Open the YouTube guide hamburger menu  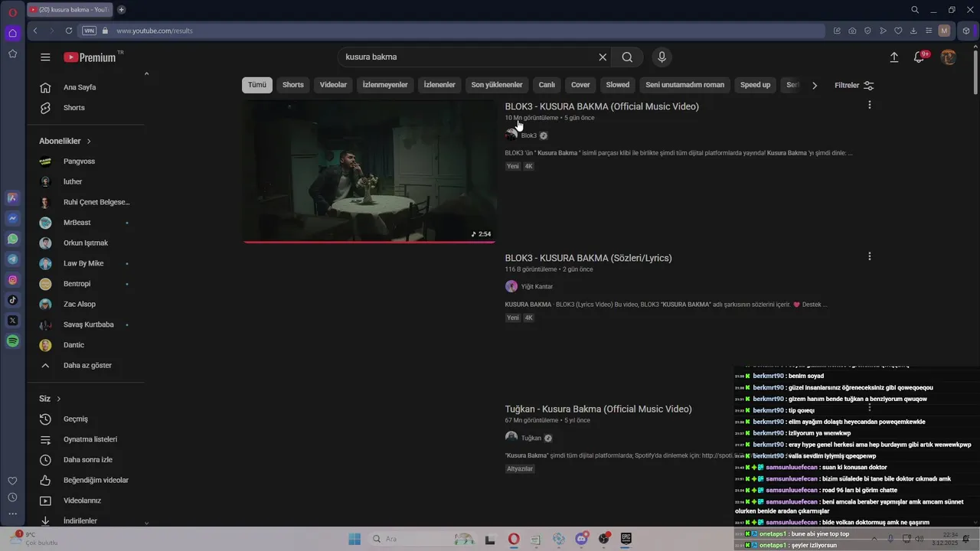(x=45, y=57)
